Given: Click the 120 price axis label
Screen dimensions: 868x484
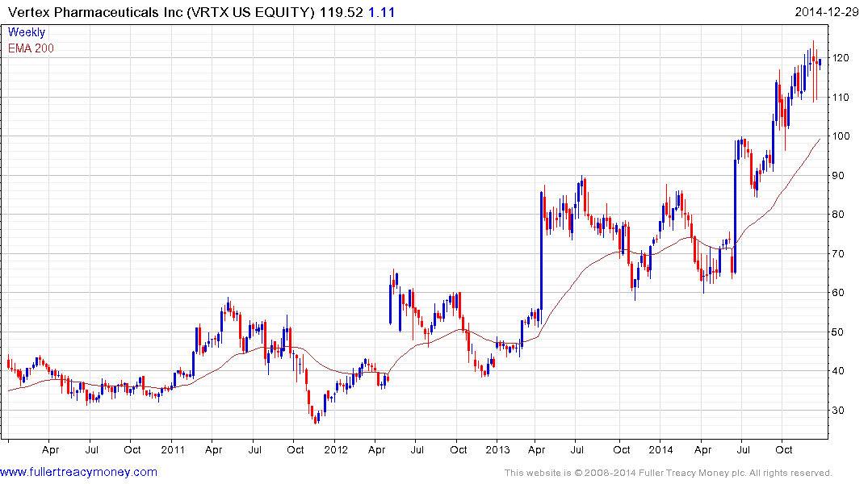Looking at the screenshot, I should (x=841, y=58).
